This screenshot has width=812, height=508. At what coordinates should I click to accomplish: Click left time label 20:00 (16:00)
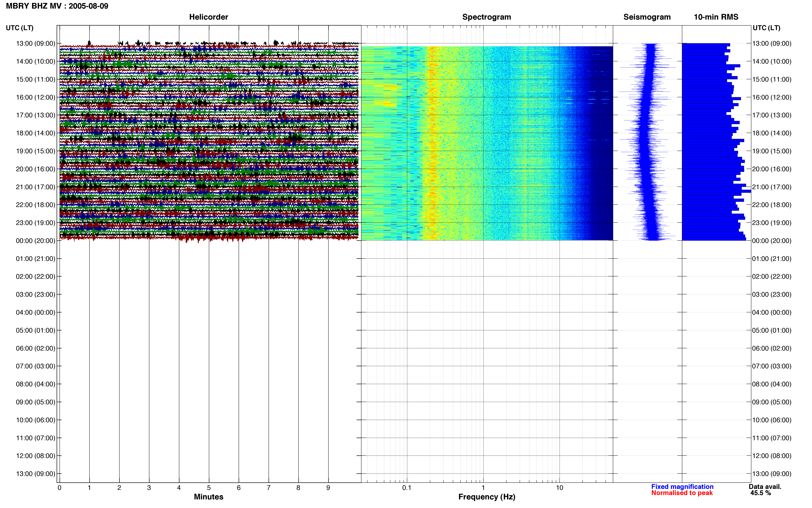coord(36,169)
